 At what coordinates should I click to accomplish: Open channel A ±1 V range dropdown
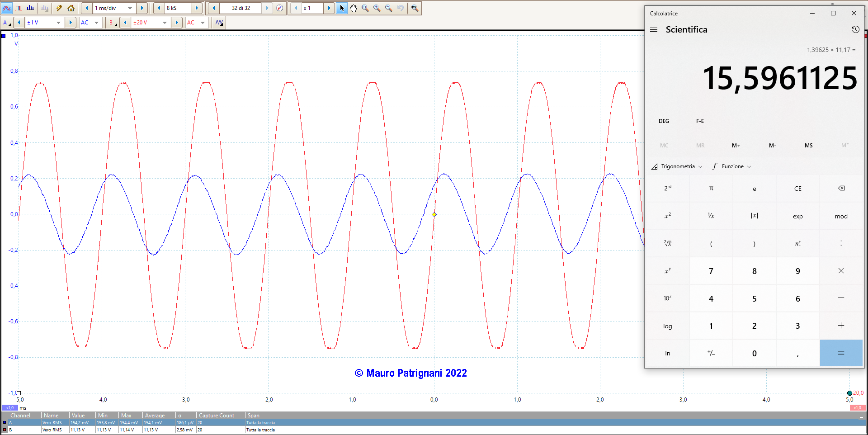(x=58, y=23)
